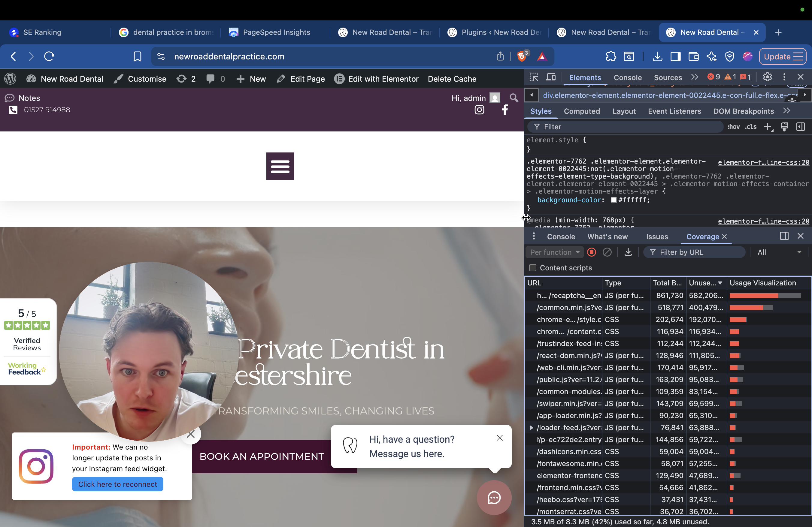Toggle the .cls class editor
Image resolution: width=812 pixels, height=527 pixels.
click(750, 127)
